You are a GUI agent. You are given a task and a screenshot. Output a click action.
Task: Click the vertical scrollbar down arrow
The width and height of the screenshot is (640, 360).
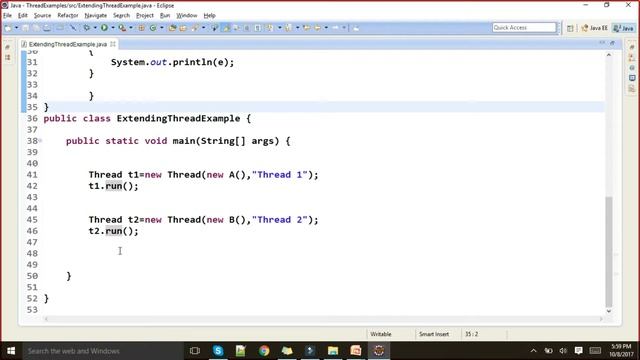pos(609,311)
